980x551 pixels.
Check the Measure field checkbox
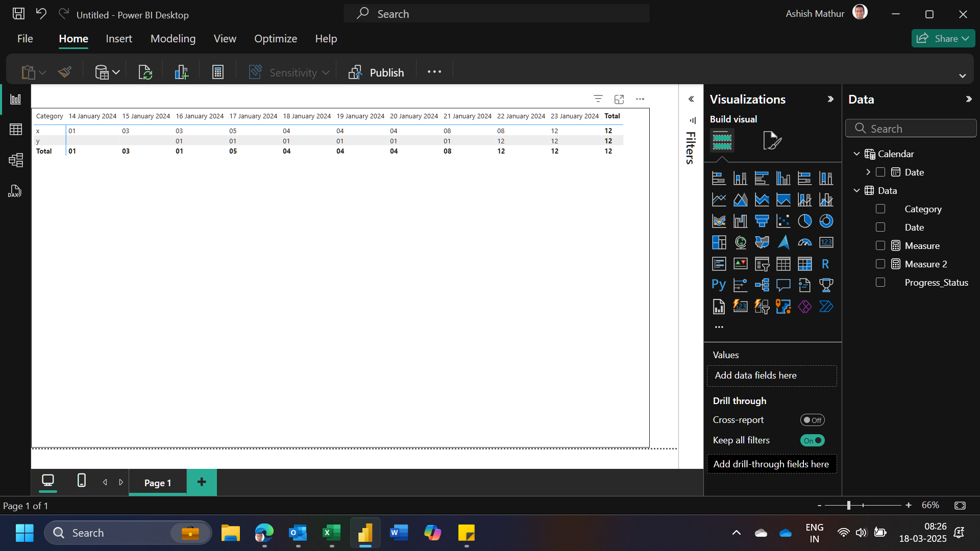pyautogui.click(x=880, y=245)
